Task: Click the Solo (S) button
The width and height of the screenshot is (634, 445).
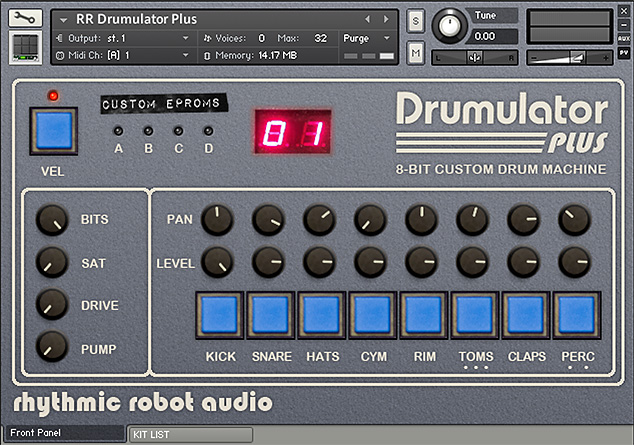Action: coord(416,22)
